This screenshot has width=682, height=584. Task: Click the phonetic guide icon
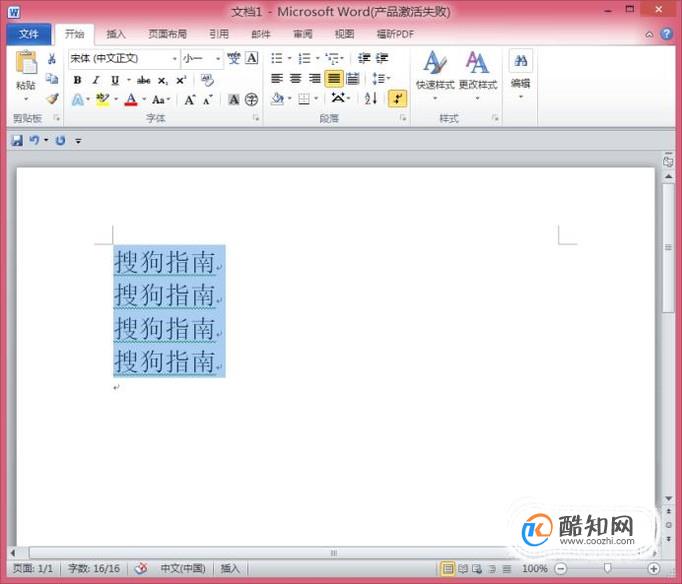(234, 58)
